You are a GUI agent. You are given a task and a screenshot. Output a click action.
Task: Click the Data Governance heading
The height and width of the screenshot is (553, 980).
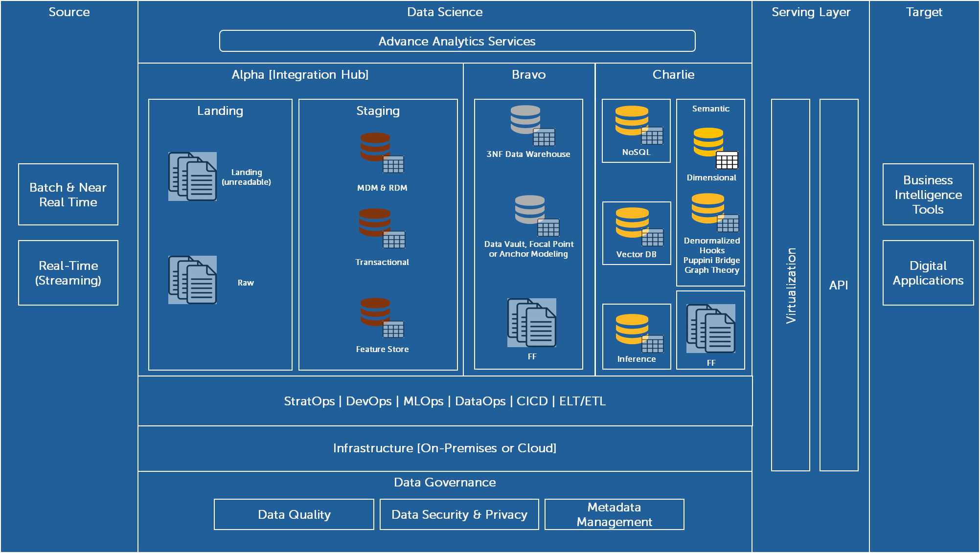click(x=445, y=483)
